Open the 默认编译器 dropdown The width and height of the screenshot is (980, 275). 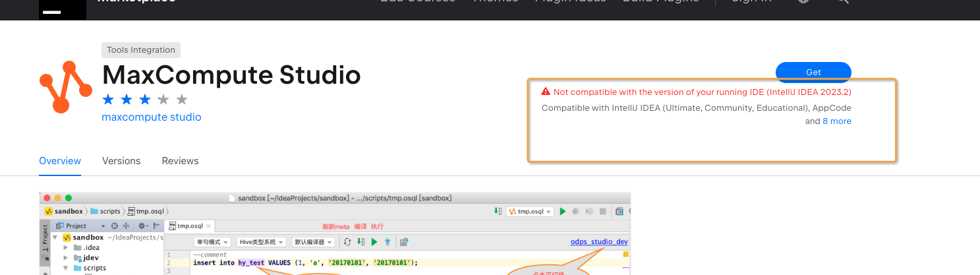point(314,242)
